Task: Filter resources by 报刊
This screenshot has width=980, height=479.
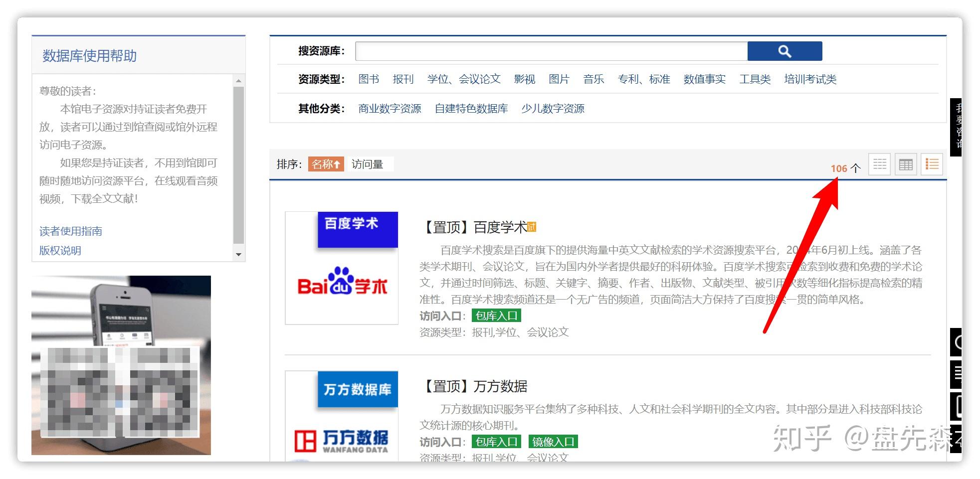Action: click(403, 79)
